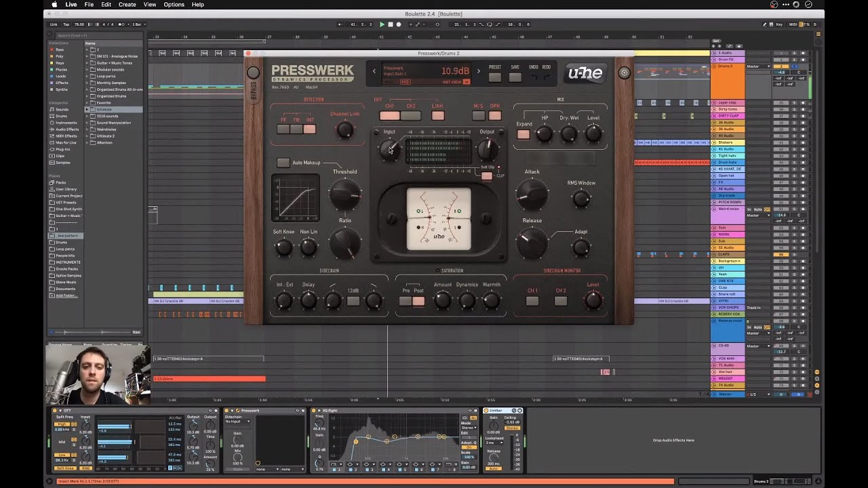The image size is (868, 488).
Task: Expand the Monthly Samples folder
Action: [x=87, y=83]
